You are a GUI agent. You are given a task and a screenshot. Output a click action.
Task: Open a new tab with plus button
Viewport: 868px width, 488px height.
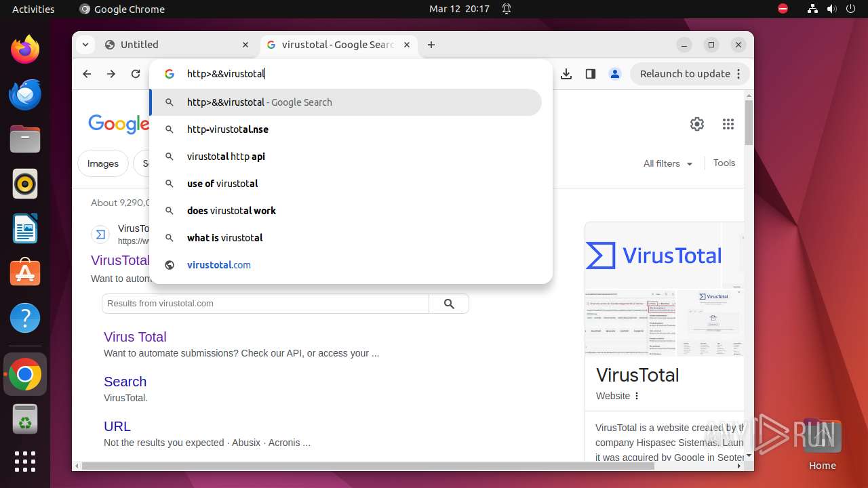pos(431,45)
